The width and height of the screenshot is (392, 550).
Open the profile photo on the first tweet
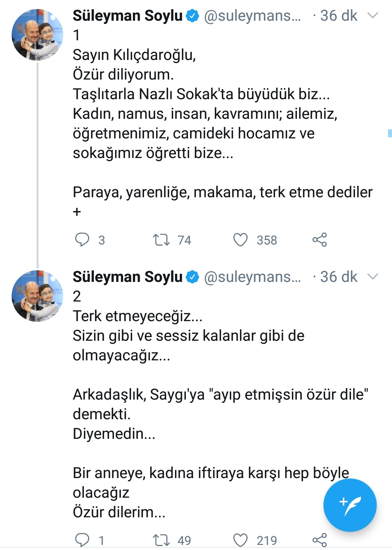click(37, 35)
